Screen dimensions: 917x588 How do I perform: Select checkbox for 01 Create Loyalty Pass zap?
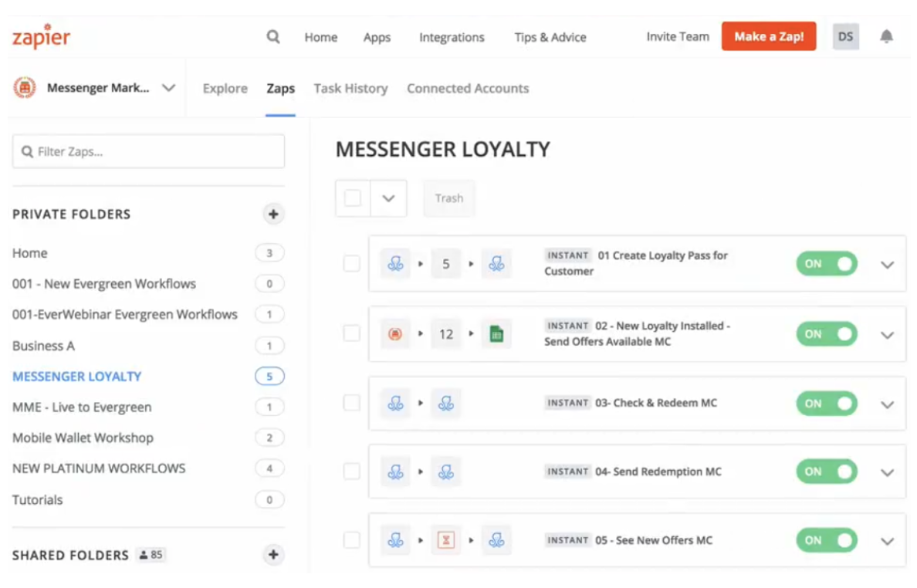click(351, 264)
